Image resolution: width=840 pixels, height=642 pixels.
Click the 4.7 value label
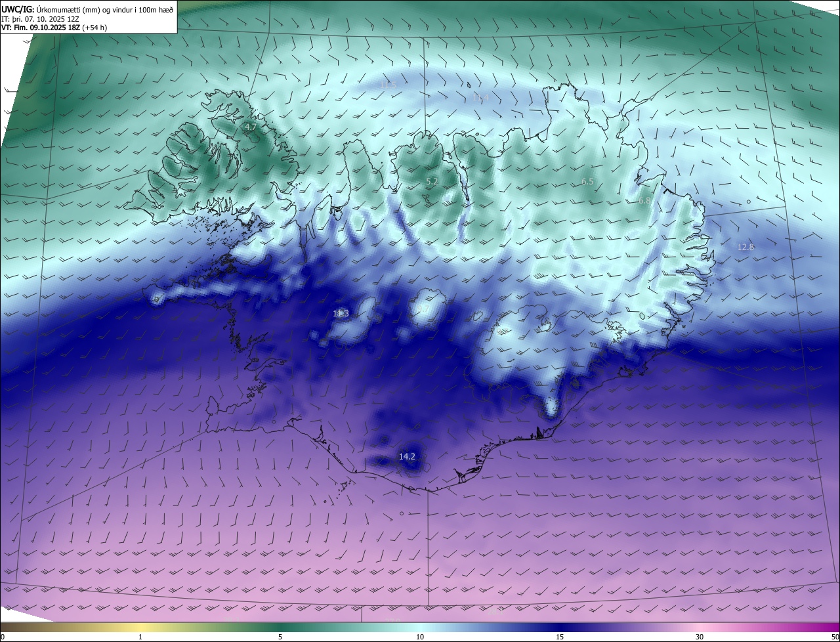coord(250,127)
